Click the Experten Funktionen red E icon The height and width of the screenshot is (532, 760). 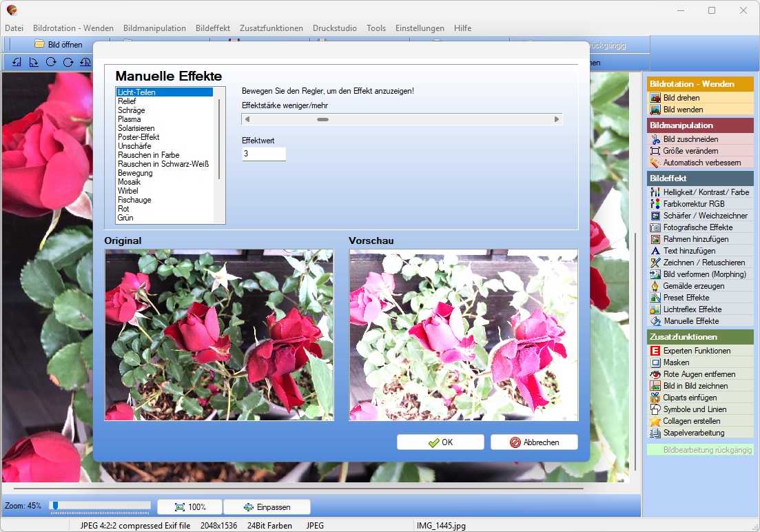pos(655,351)
